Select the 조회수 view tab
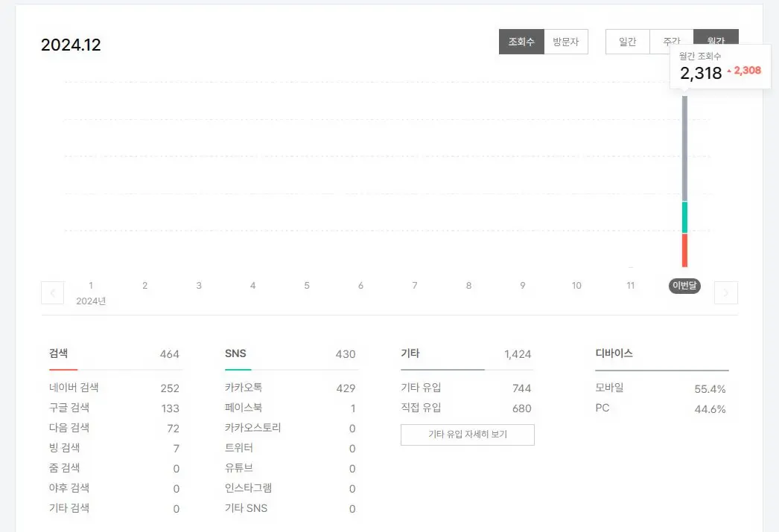This screenshot has width=779, height=532. click(x=521, y=42)
